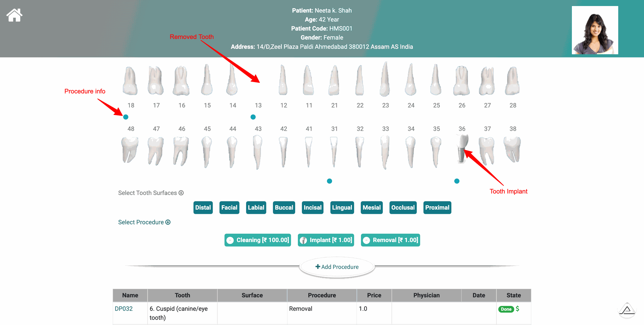Viewport: 644px width, 325px height.
Task: Toggle the Occlusal tooth surface
Action: coord(403,208)
